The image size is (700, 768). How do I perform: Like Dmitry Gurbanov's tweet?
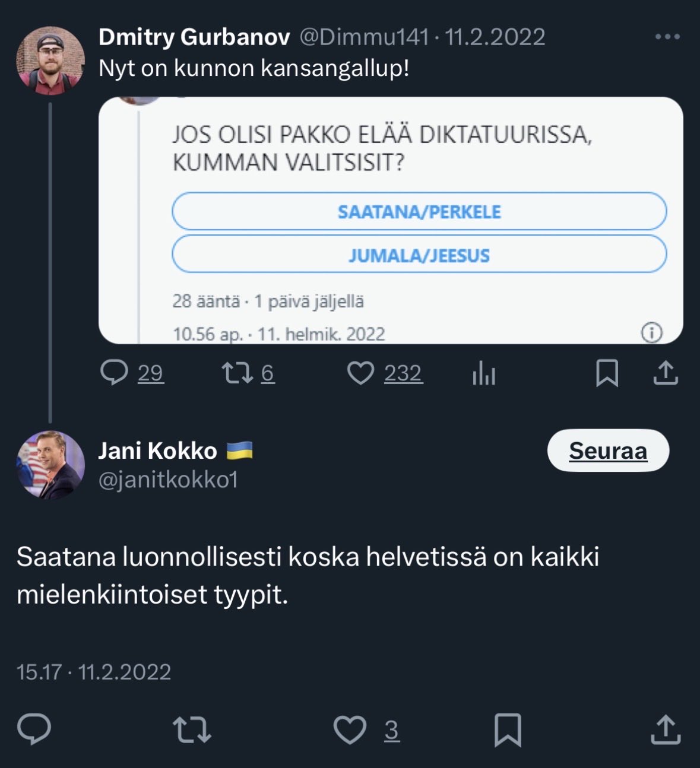(360, 373)
